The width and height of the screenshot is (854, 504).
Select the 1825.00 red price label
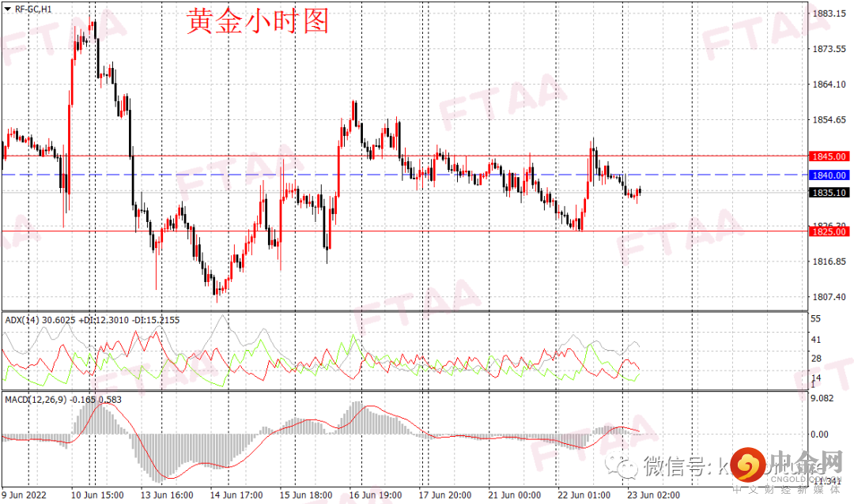829,232
